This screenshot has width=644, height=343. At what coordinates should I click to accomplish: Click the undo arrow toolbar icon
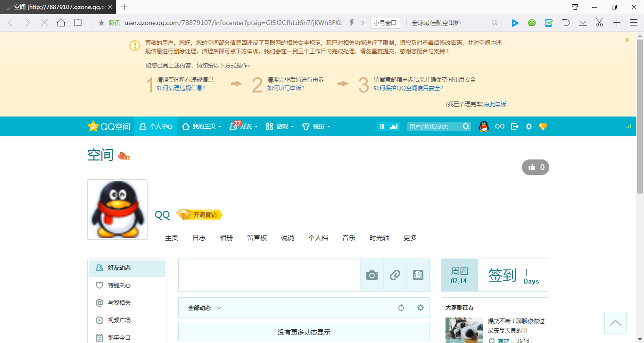(x=566, y=23)
